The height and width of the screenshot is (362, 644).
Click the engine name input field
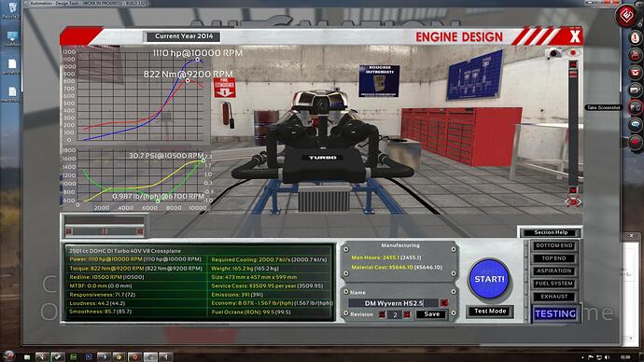point(394,303)
